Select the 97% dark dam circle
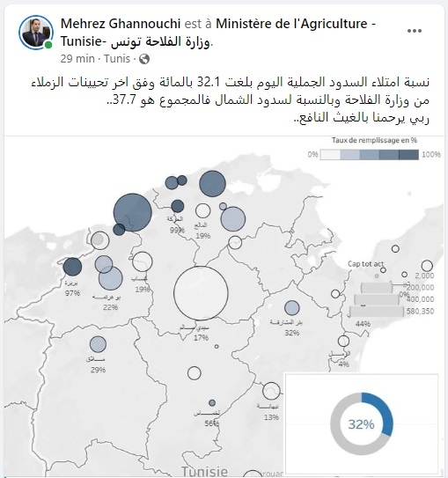 click(x=72, y=267)
